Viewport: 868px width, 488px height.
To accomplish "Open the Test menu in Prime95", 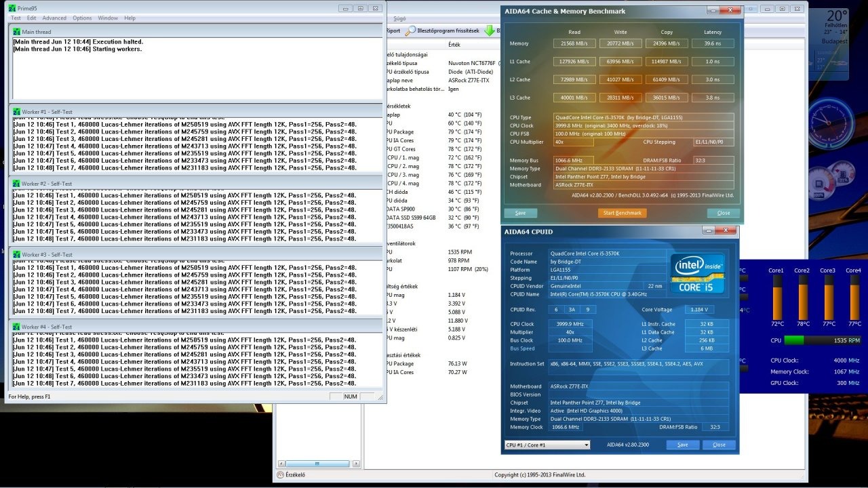I will [16, 18].
